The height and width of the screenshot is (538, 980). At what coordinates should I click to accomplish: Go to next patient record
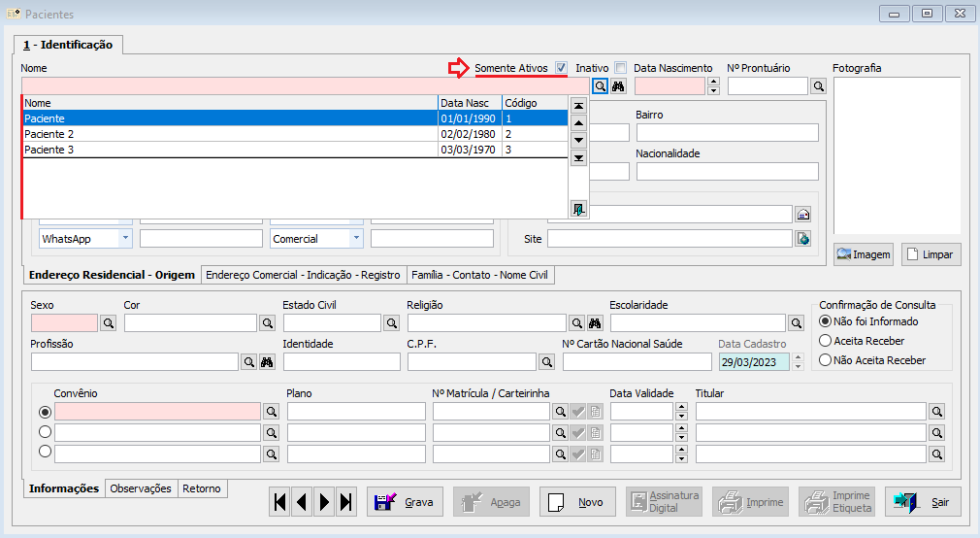324,502
